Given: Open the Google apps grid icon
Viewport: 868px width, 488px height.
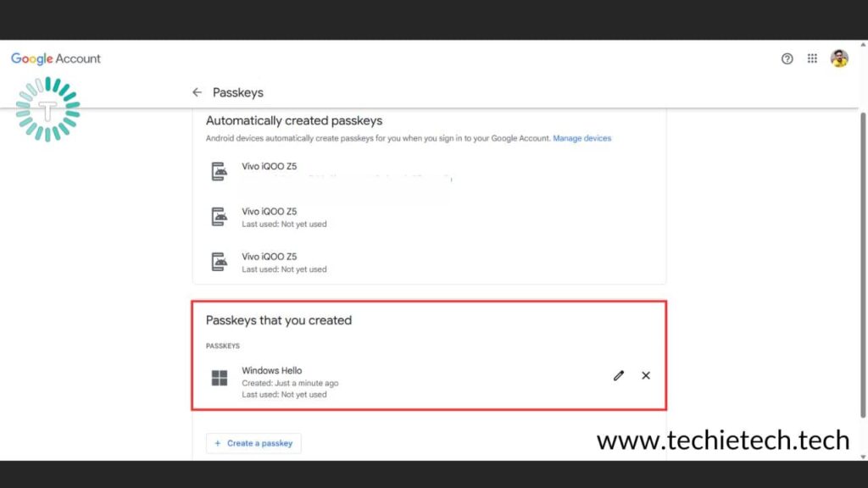Looking at the screenshot, I should tap(811, 58).
